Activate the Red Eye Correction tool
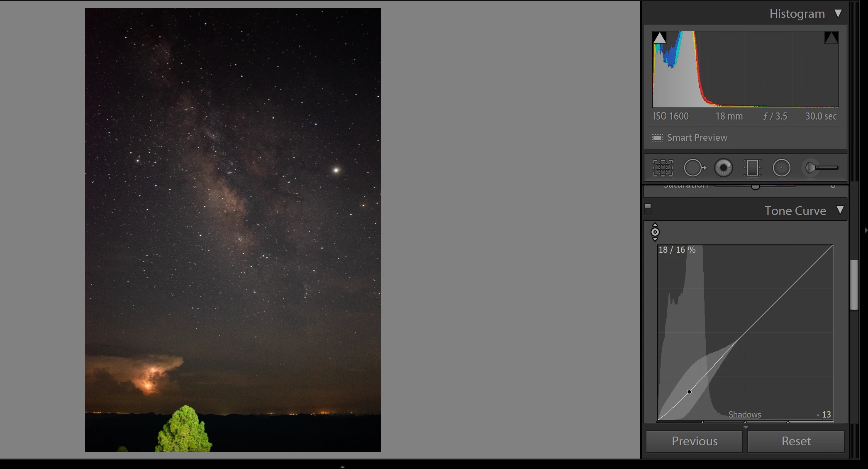 click(723, 168)
